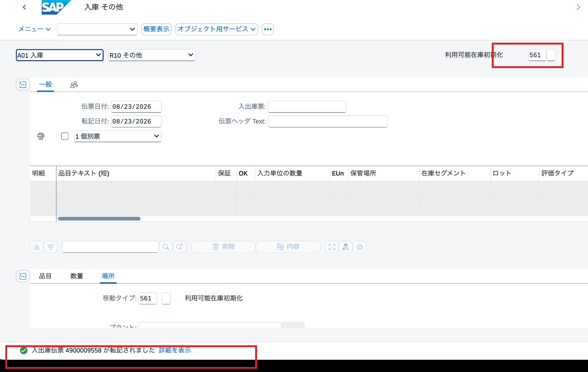This screenshot has width=588, height=372.
Task: Click the 伝票ヘッダ Text field
Action: (x=327, y=121)
